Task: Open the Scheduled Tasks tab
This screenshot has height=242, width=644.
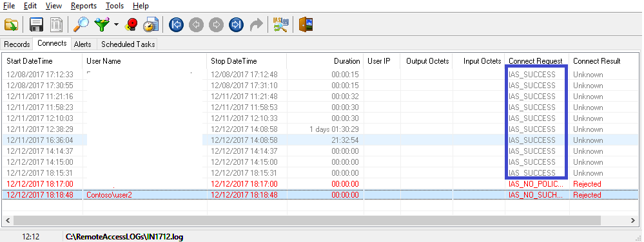Action: 128,44
